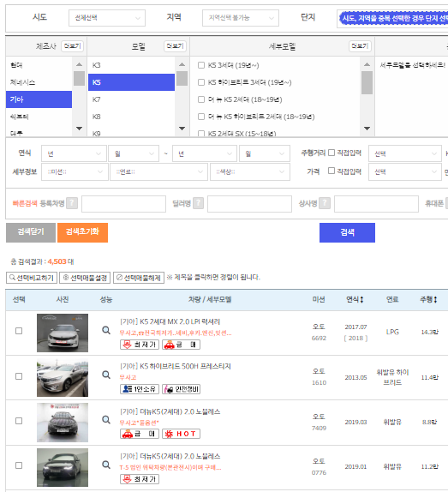Screen dimensions: 448x492
Task: Select K5 하이브리드 500H row checkbox
Action: (x=19, y=376)
